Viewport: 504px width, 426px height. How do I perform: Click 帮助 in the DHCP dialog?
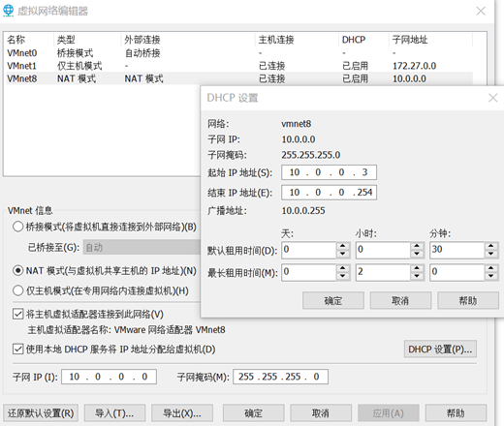tap(468, 300)
